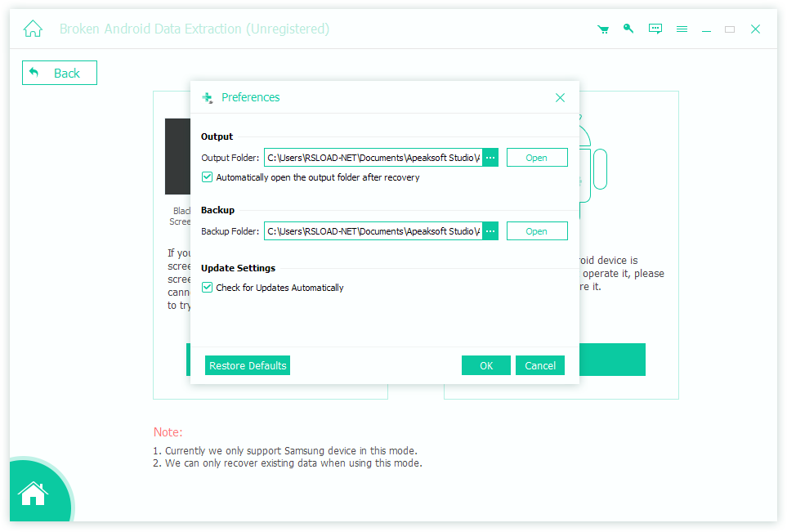Minimize the application window
Screen dimensions: 787x532
706,29
